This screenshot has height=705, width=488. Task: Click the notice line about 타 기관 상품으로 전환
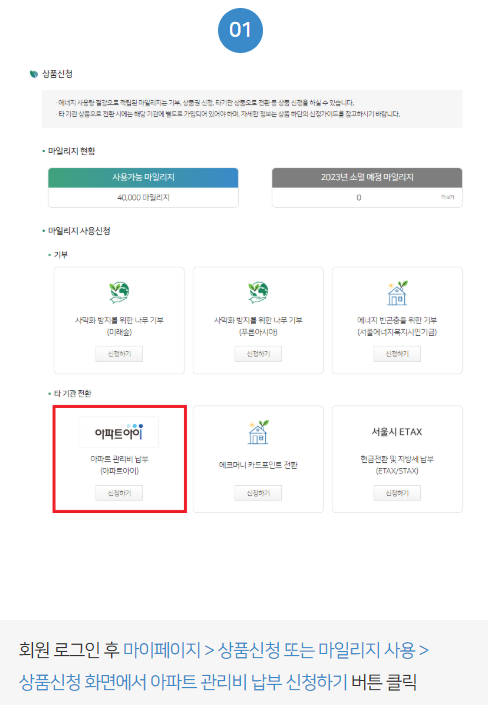[228, 114]
